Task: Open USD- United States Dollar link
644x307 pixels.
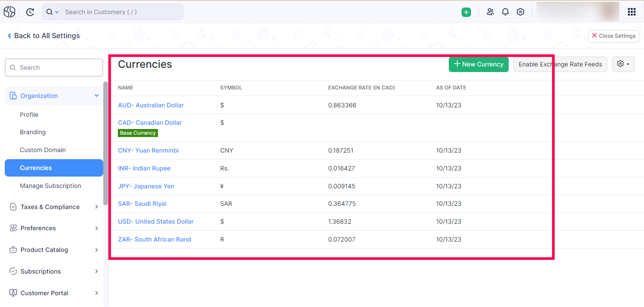Action: coord(156,221)
